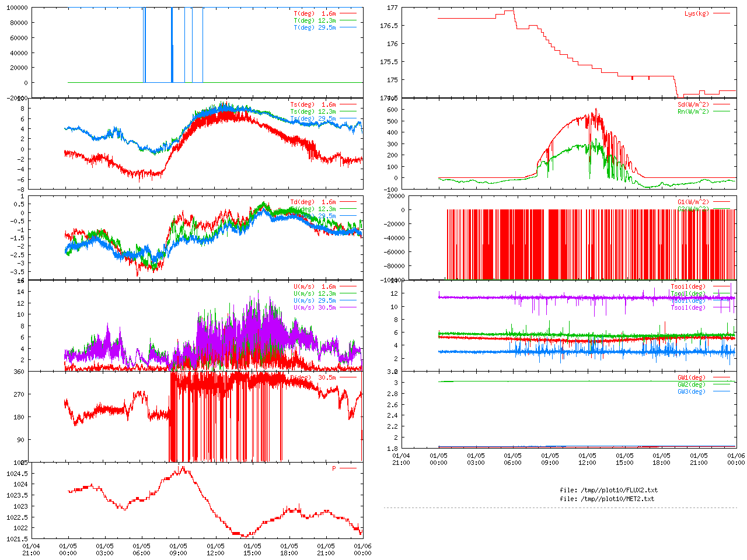Select the Ts(deg) 1.6m legend entry
Viewport: 747px width, 560px height.
[313, 105]
